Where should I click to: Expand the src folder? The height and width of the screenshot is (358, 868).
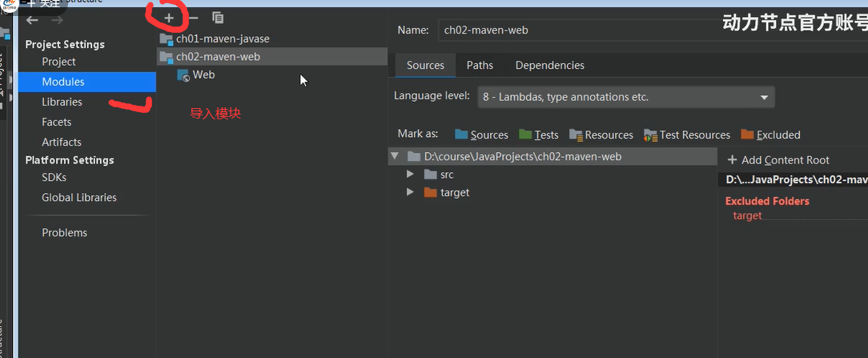pyautogui.click(x=411, y=175)
